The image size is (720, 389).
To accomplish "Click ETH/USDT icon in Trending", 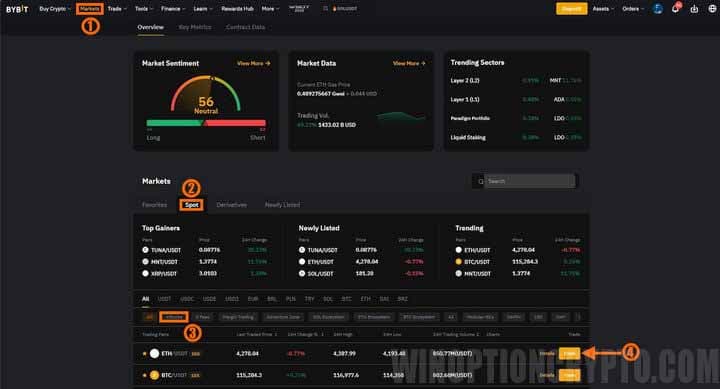I will (459, 250).
